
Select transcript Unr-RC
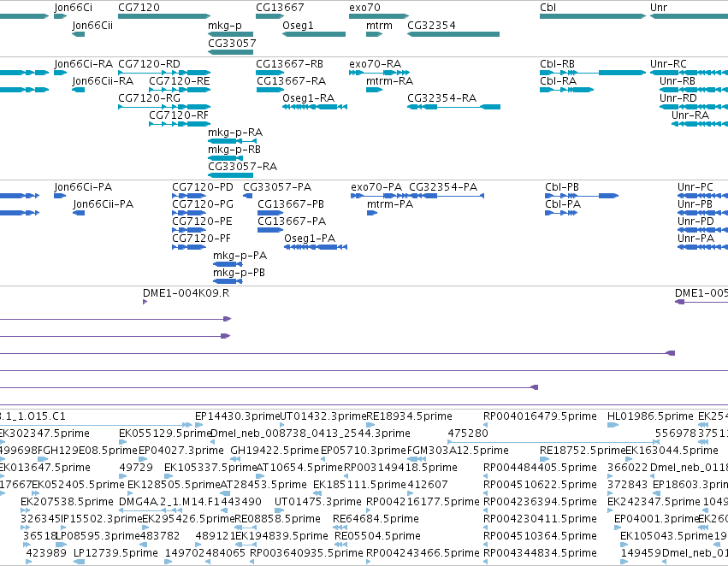click(668, 63)
